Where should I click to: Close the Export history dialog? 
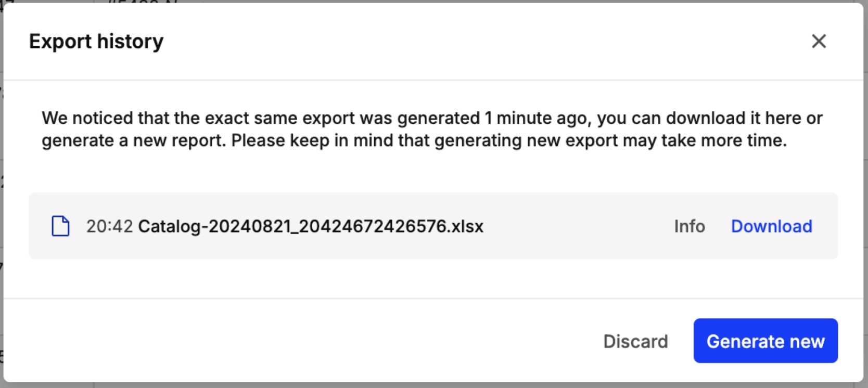pos(819,41)
